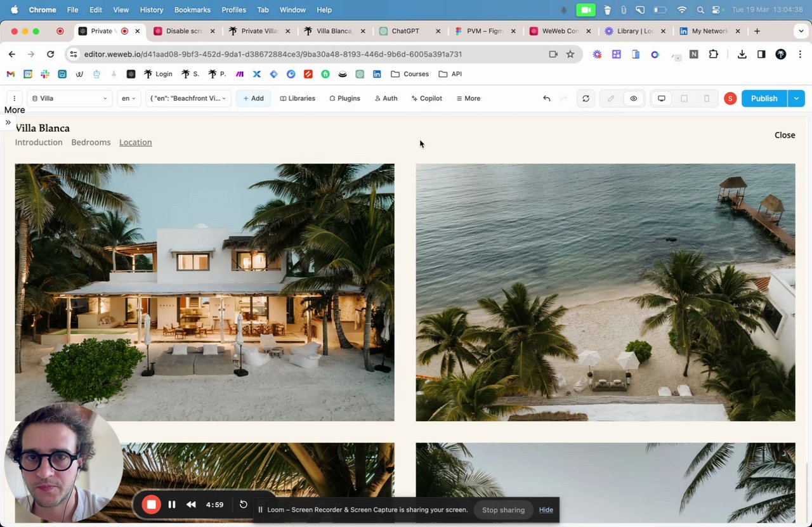Switch to the PVM – Figma tab
The width and height of the screenshot is (812, 527).
[x=485, y=31]
